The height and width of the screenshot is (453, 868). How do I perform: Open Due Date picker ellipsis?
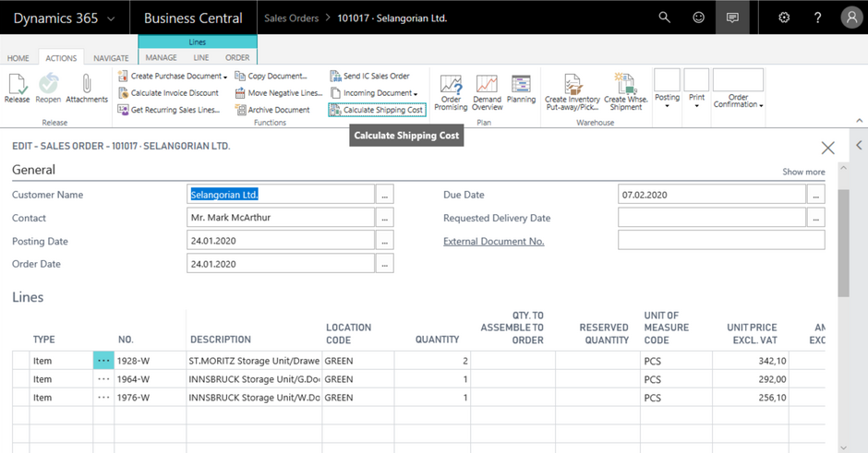coord(815,195)
